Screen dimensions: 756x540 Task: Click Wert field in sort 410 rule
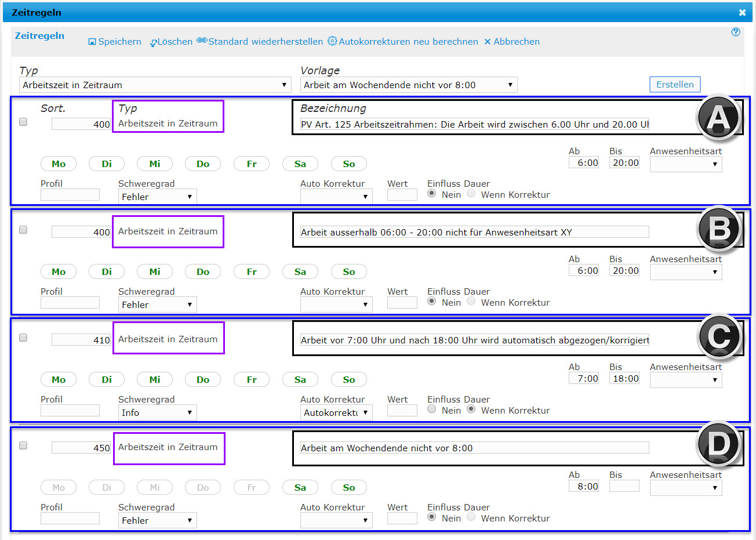pos(402,411)
